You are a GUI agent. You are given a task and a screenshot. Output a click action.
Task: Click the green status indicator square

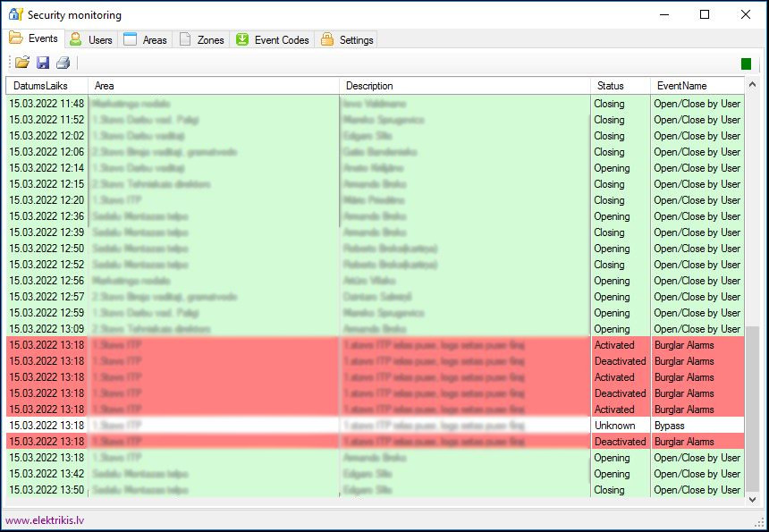point(746,63)
